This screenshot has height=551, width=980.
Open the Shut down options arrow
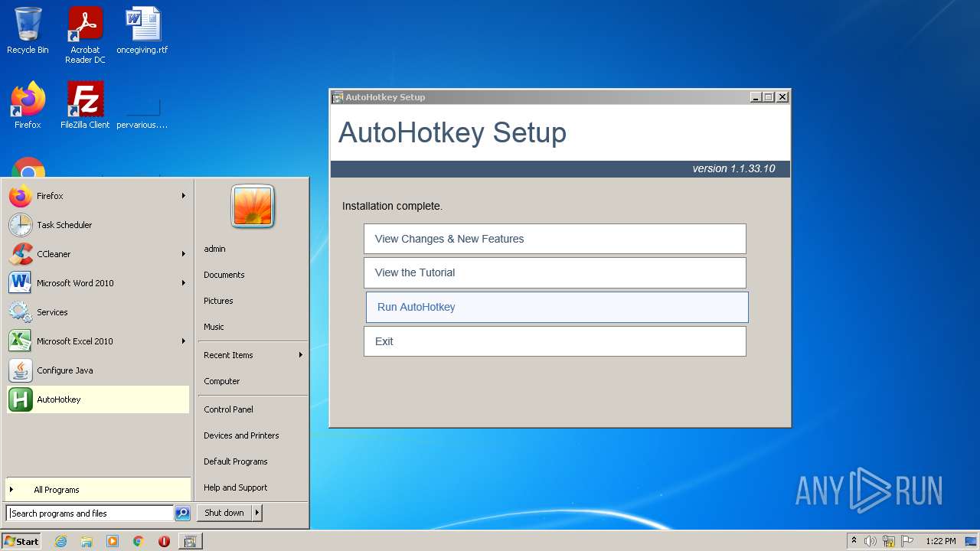coord(257,513)
